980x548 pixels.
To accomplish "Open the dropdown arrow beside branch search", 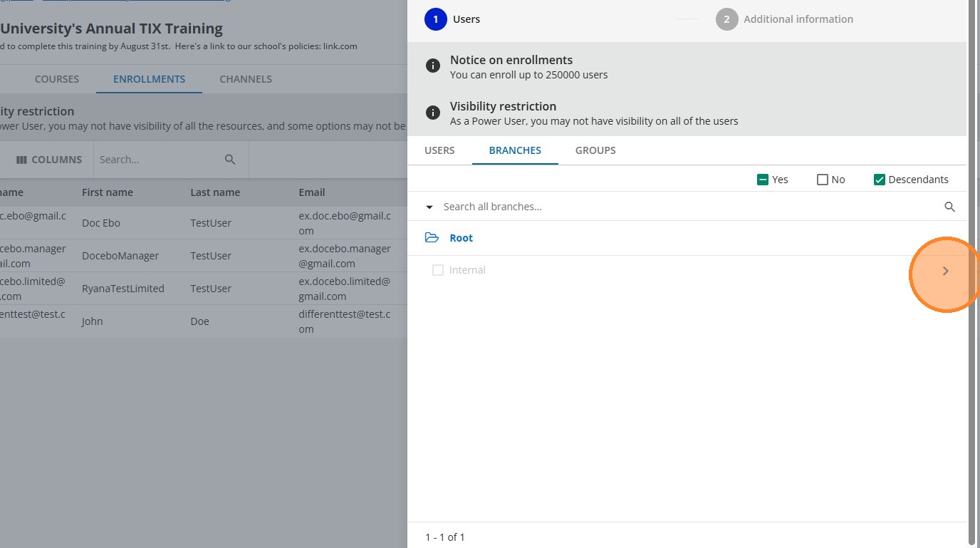I will point(429,207).
